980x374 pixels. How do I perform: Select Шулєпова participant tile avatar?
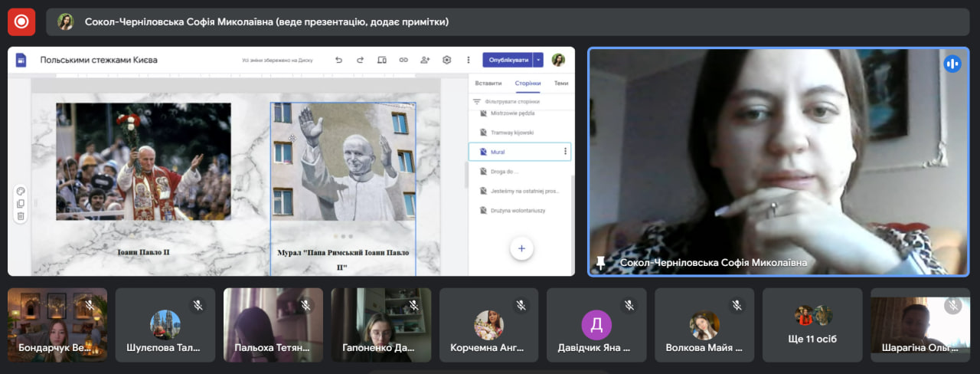[x=165, y=325]
